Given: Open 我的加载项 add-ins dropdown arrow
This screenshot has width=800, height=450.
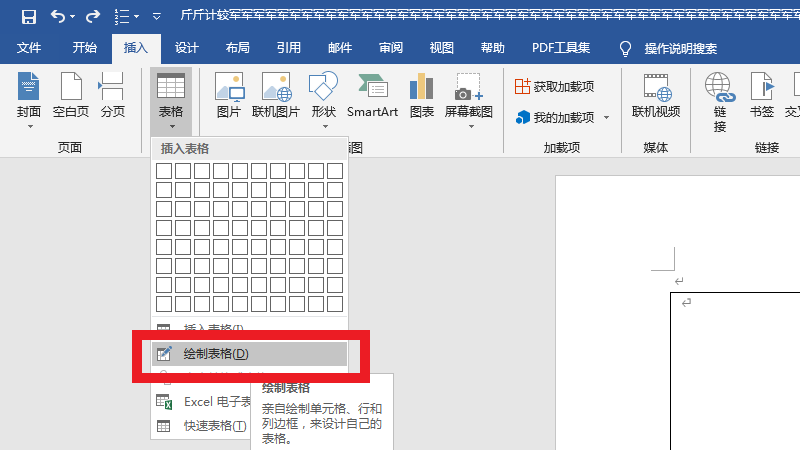Looking at the screenshot, I should (x=606, y=118).
